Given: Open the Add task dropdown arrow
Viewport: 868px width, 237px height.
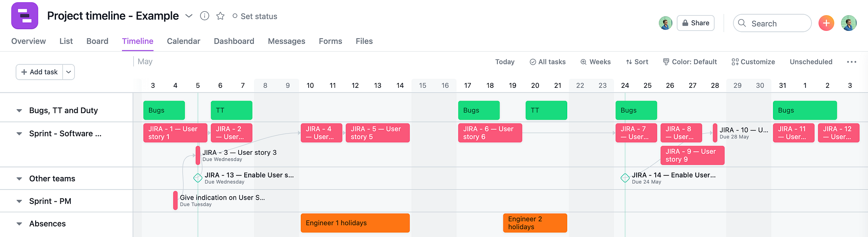Looking at the screenshot, I should (69, 72).
